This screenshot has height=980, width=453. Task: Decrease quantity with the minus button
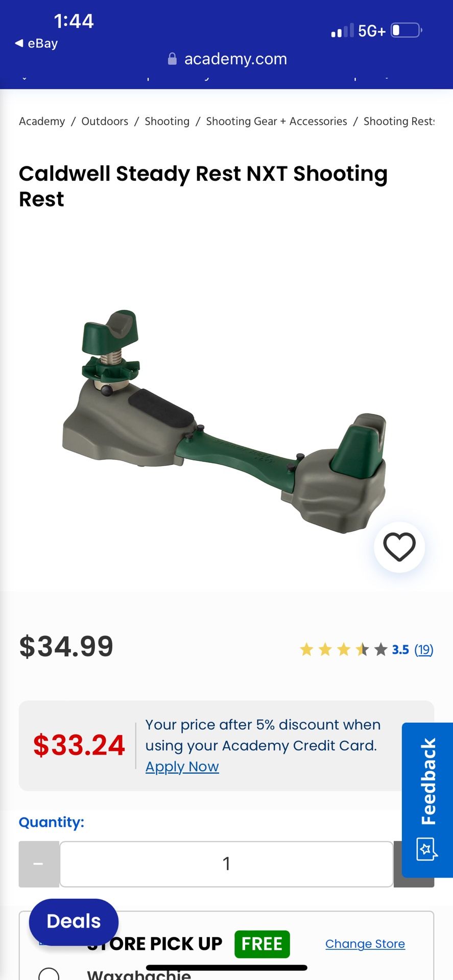39,864
